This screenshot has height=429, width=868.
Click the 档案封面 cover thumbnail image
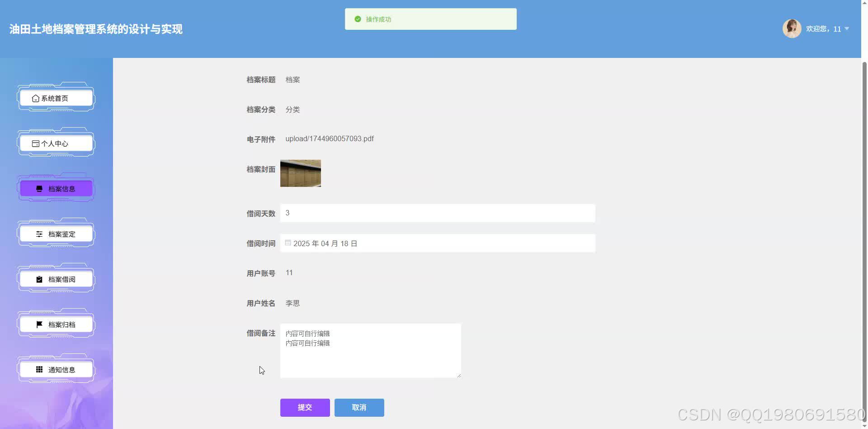pyautogui.click(x=300, y=173)
